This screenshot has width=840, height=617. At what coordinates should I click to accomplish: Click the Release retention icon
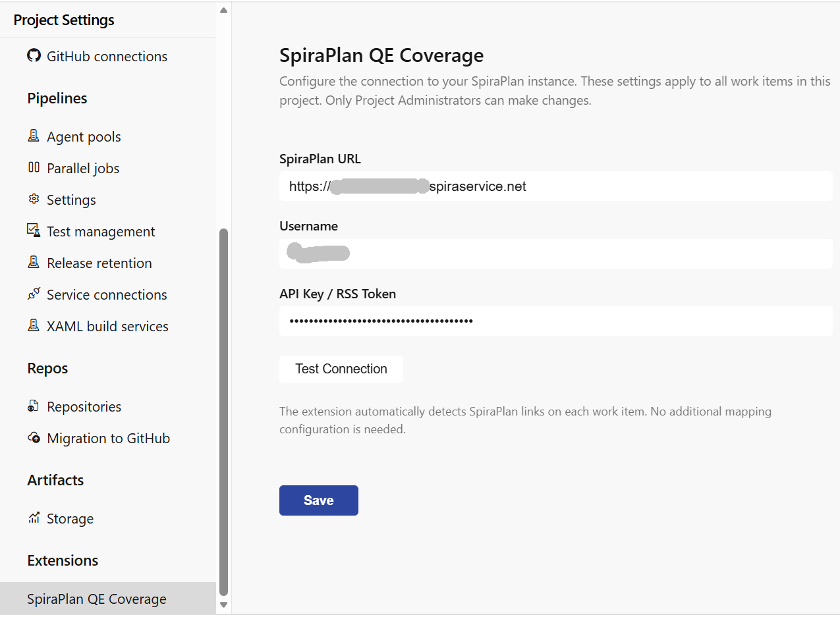pyautogui.click(x=34, y=262)
